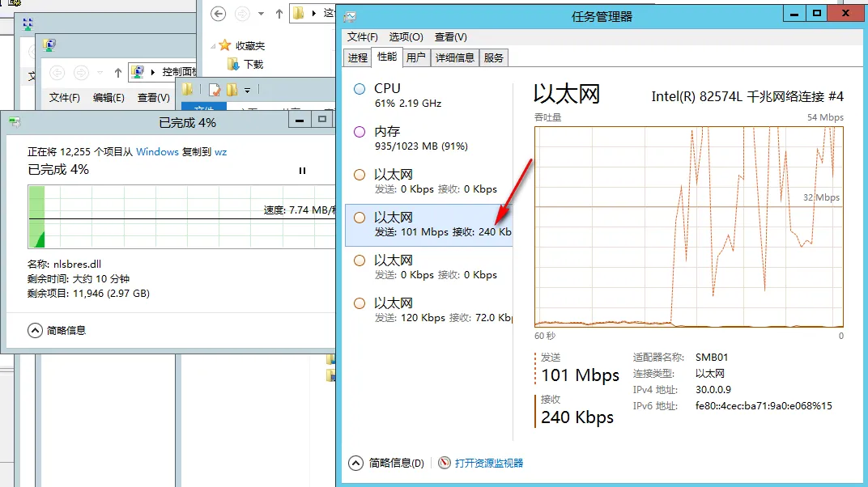The width and height of the screenshot is (868, 487).
Task: Switch to the 性能 tab
Action: point(387,57)
